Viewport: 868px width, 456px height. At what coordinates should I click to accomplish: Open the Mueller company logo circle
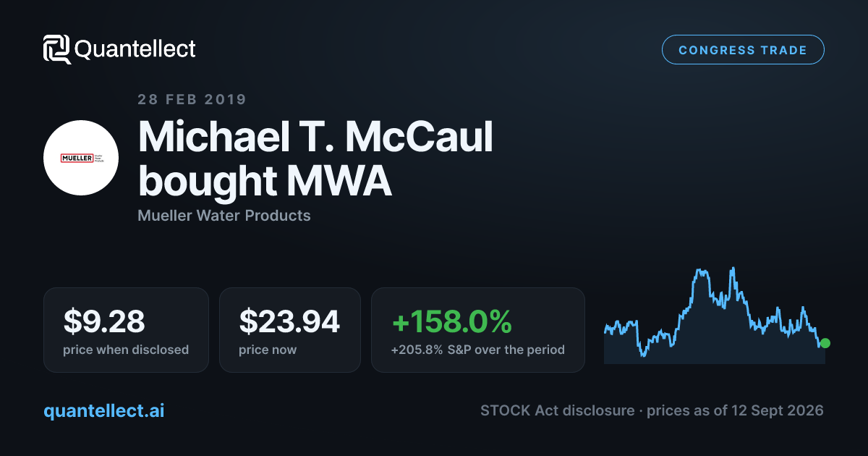pyautogui.click(x=81, y=157)
